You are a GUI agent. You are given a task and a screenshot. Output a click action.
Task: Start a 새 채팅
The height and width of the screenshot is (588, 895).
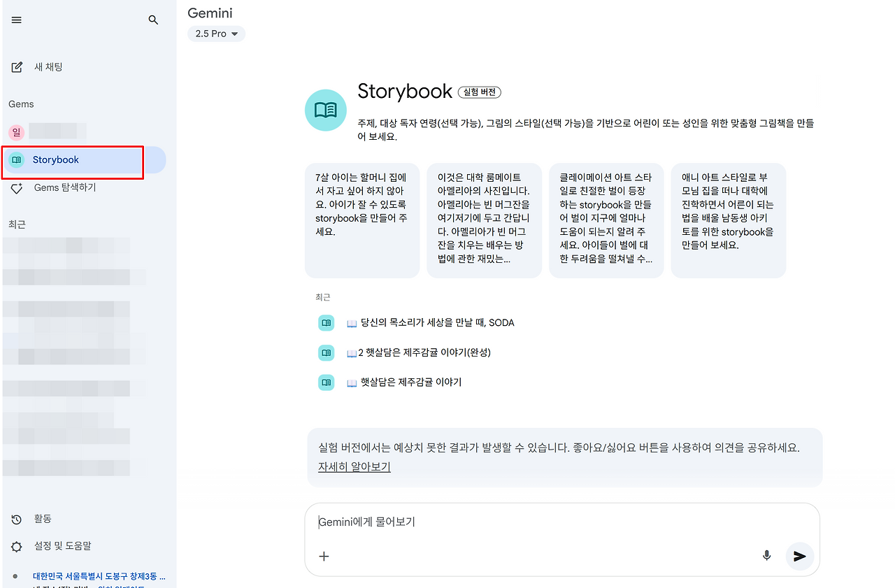pyautogui.click(x=48, y=67)
